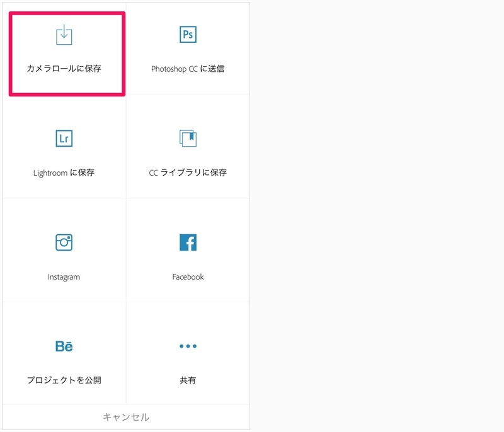This screenshot has width=504, height=432.
Task: Tap the Facebook f icon
Action: click(188, 242)
